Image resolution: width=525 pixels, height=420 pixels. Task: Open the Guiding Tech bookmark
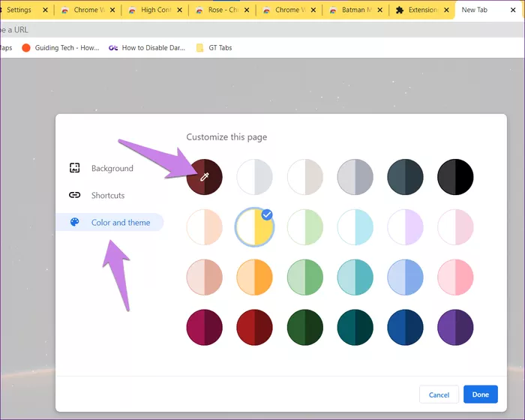click(x=61, y=48)
